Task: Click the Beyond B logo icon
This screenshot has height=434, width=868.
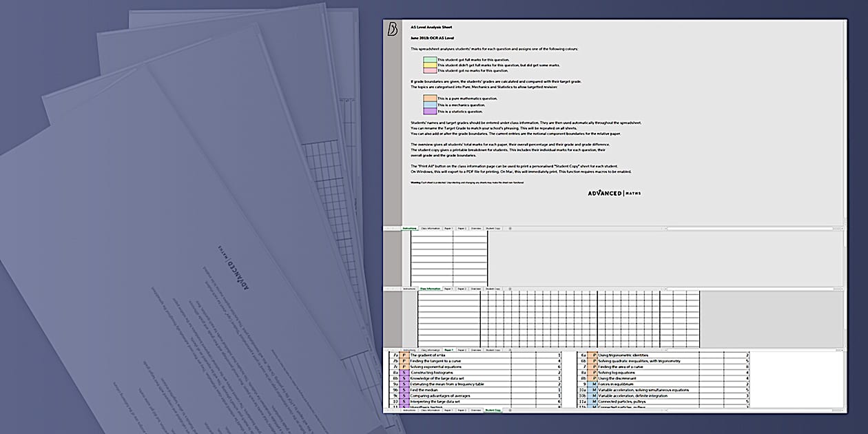Action: [x=393, y=30]
